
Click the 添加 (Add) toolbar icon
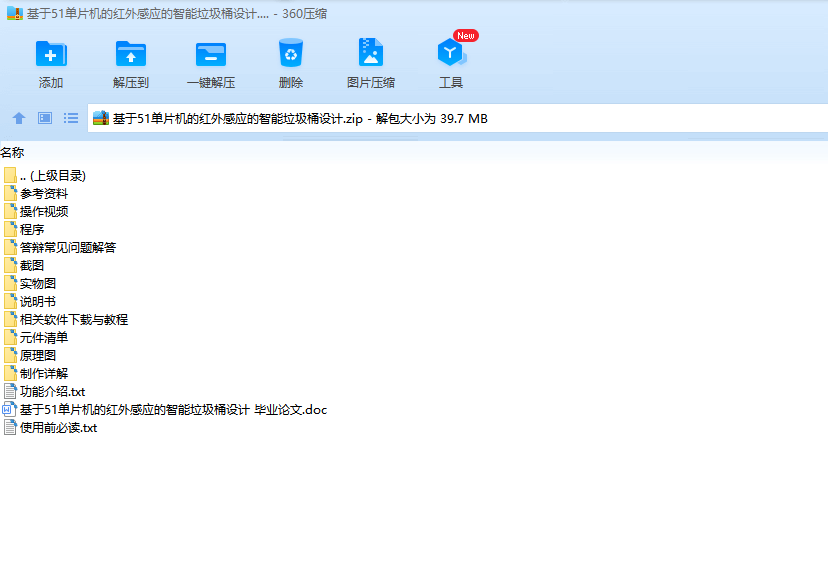point(51,54)
